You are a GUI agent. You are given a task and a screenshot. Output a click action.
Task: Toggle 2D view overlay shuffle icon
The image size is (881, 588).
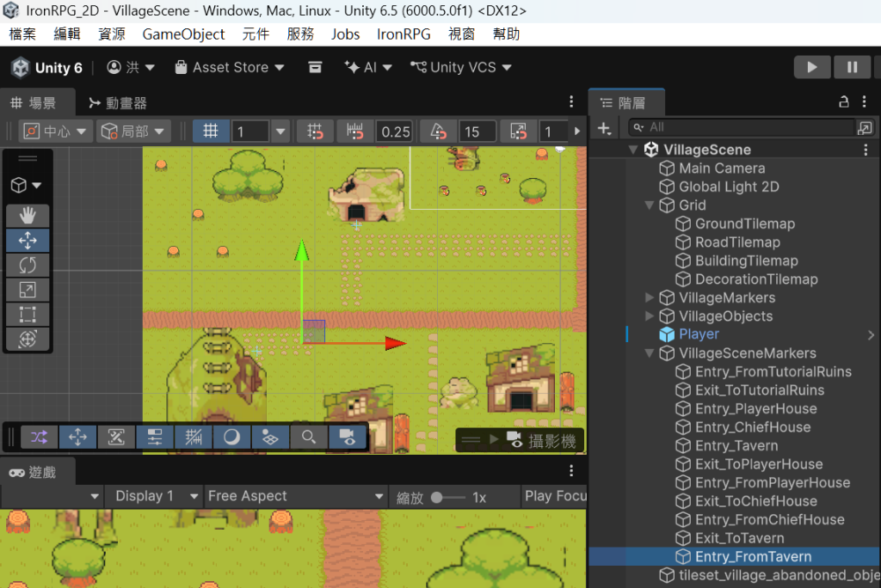coord(40,438)
